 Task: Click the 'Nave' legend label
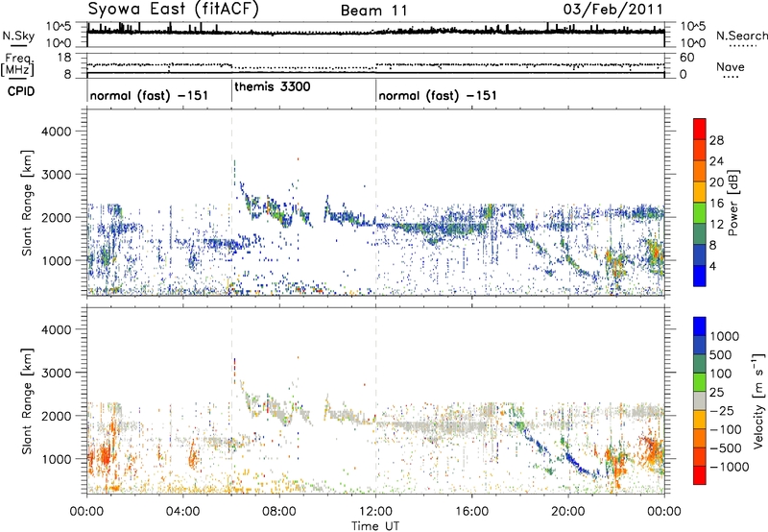731,66
